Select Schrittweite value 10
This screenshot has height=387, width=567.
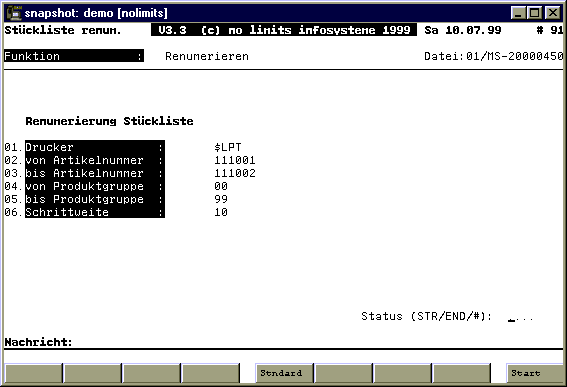(x=221, y=212)
